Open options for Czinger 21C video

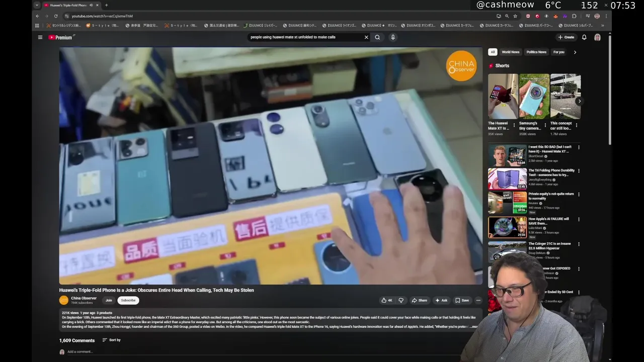pyautogui.click(x=579, y=244)
